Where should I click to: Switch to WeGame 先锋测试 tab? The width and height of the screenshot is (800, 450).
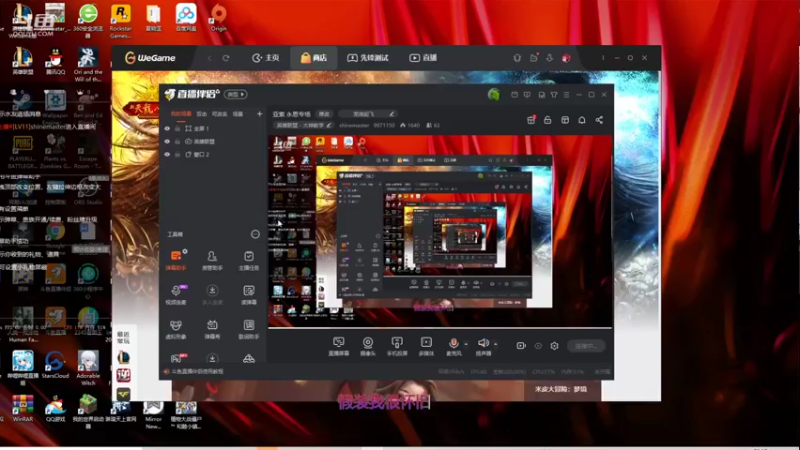pos(367,58)
